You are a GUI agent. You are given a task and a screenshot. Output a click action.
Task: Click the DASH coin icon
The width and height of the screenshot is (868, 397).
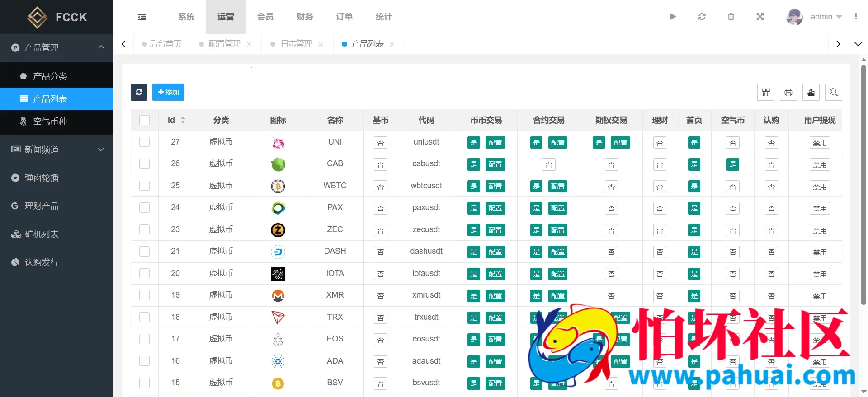[x=278, y=252]
